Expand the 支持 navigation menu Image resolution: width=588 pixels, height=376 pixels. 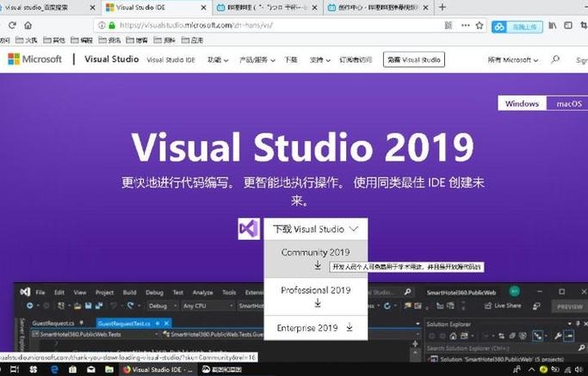320,60
